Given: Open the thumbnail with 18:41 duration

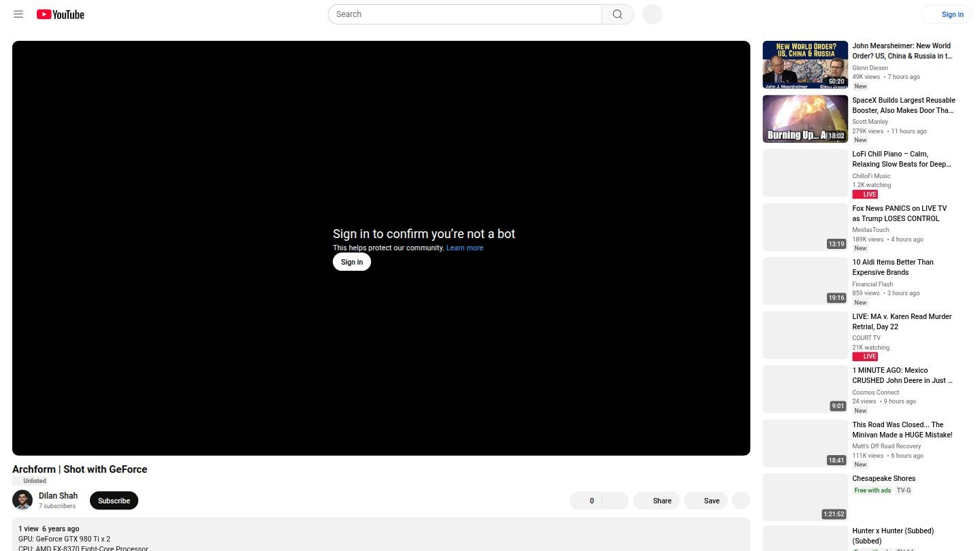Looking at the screenshot, I should click(805, 444).
